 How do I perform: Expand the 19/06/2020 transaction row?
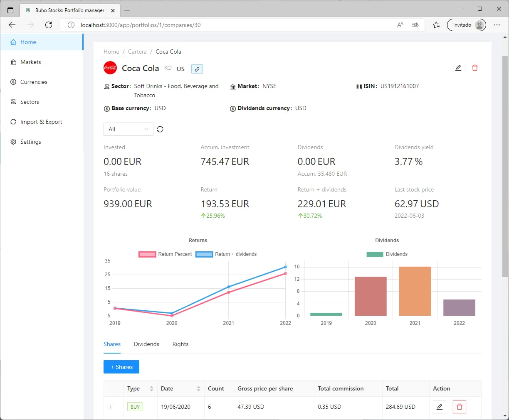tap(111, 407)
